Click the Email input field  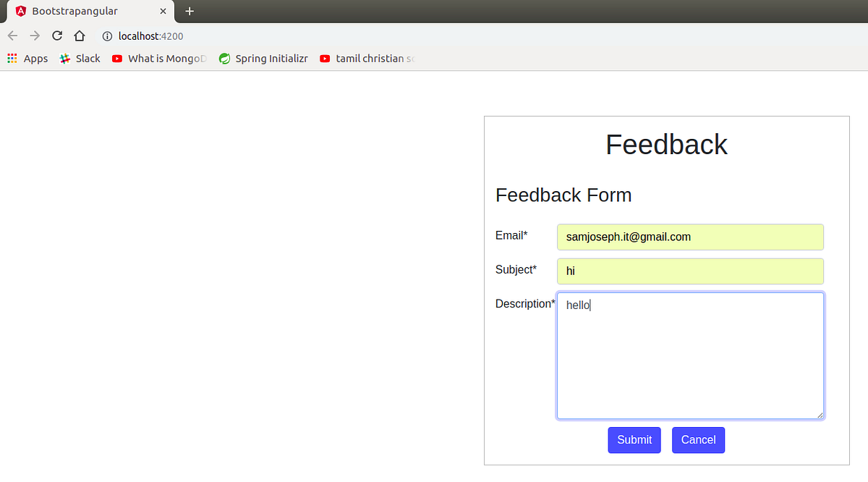click(x=690, y=237)
